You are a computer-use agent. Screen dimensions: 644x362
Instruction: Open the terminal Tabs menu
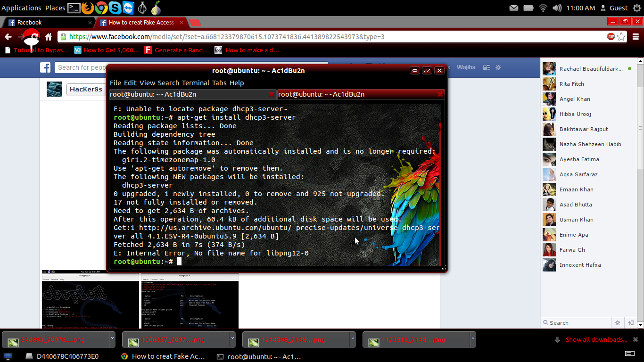click(219, 83)
